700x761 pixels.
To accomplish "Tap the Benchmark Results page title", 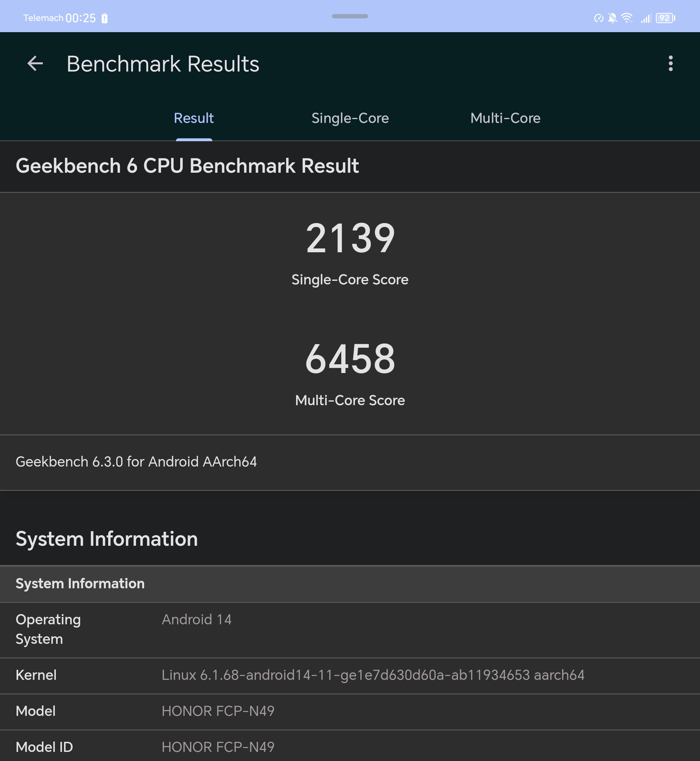I will pos(163,64).
